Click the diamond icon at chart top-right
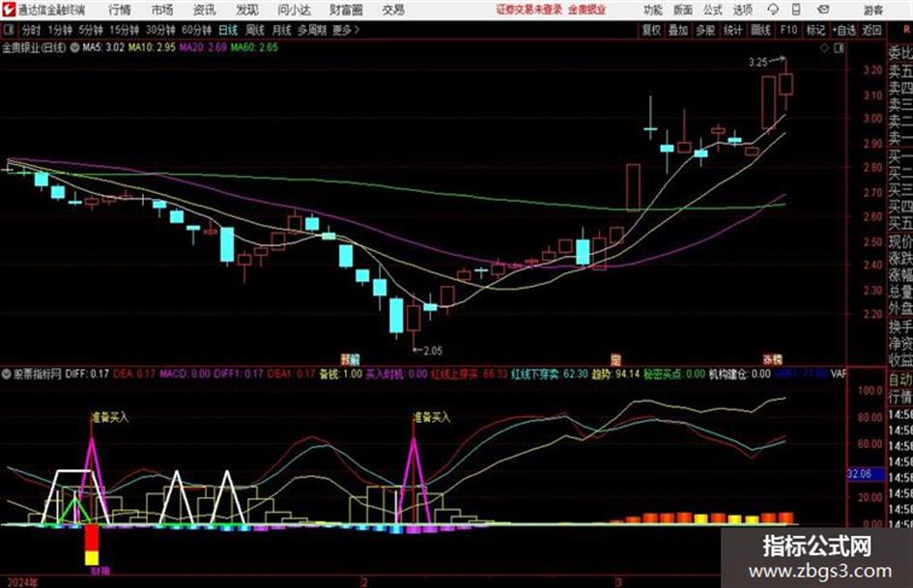913x588 pixels. (824, 49)
